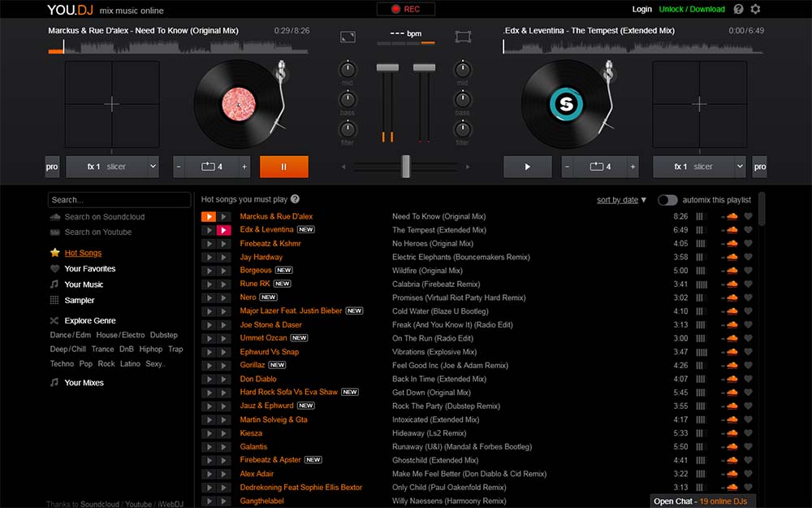Click the crossfader left arrow

coord(343,167)
